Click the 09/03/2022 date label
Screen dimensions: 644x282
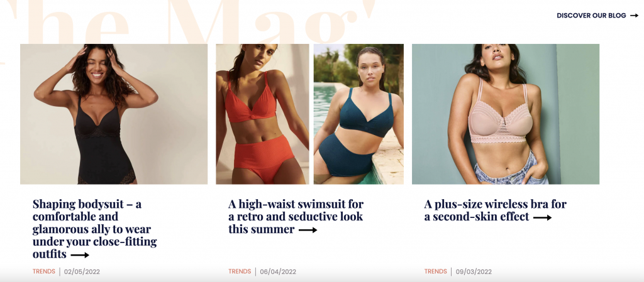474,272
